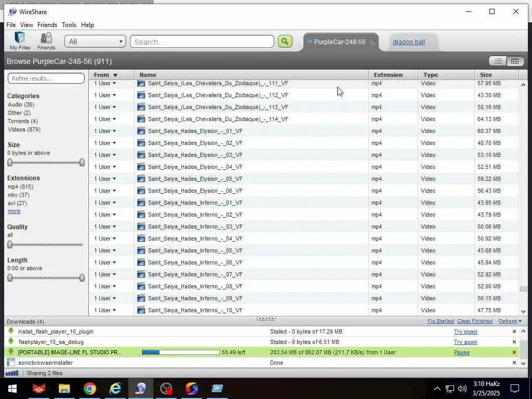
Task: Filter by Torrents (4) category
Action: (x=23, y=121)
